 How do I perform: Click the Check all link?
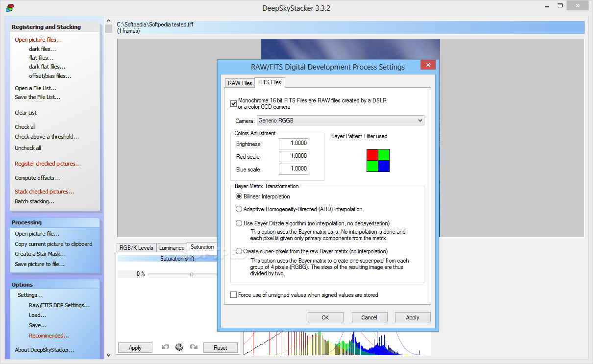pos(25,127)
